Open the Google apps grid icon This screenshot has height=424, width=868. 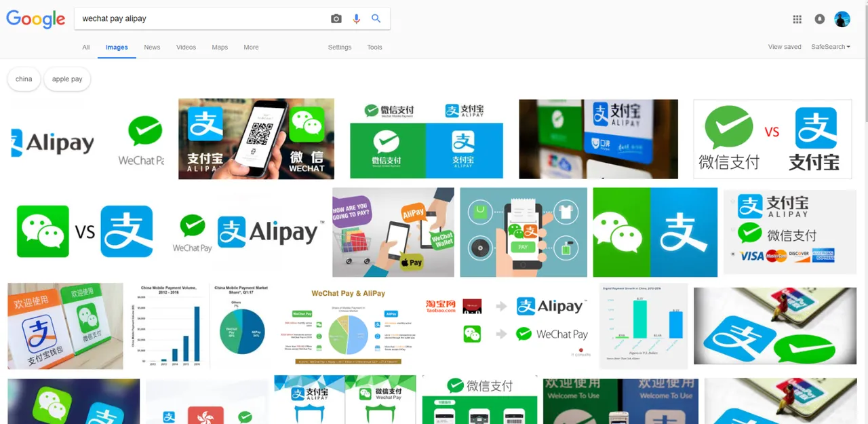point(797,19)
